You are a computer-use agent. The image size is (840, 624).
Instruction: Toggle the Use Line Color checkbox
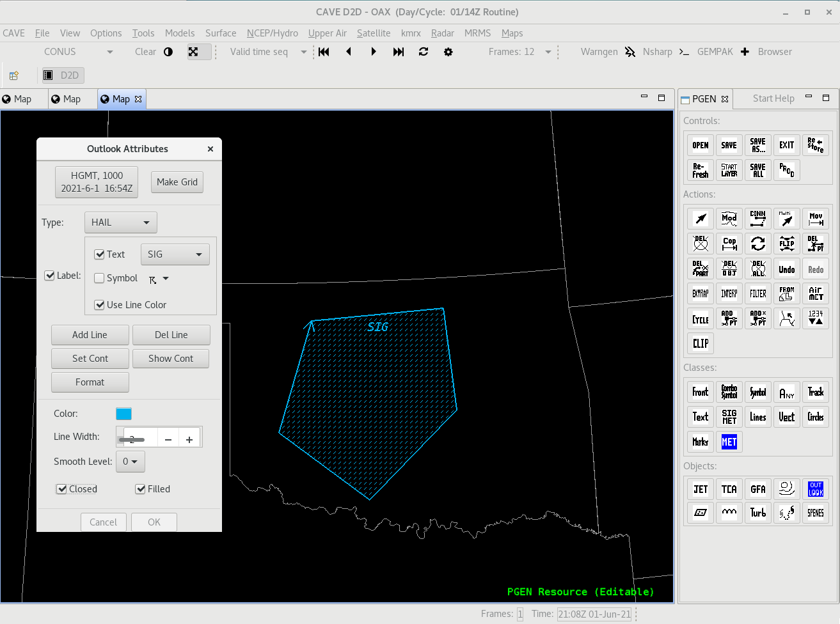[x=100, y=305]
